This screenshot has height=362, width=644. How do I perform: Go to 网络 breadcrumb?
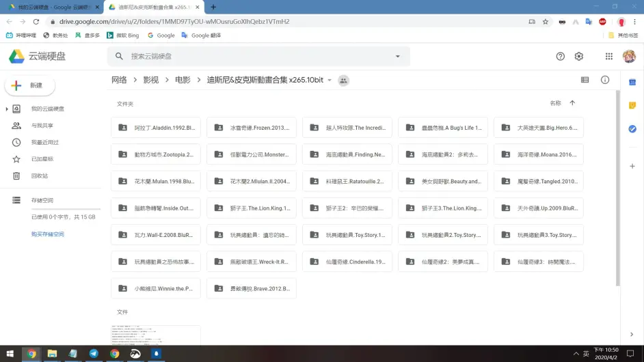pyautogui.click(x=119, y=80)
